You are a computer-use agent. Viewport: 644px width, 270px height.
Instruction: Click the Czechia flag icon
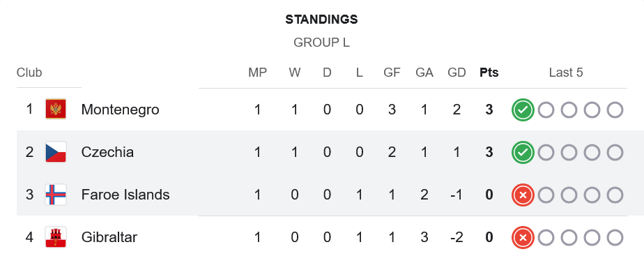pyautogui.click(x=56, y=152)
